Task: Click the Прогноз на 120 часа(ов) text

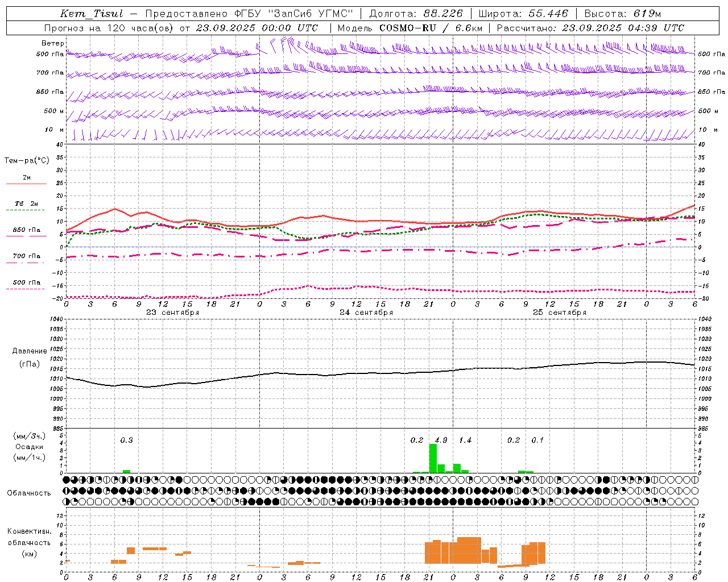Action: [109, 28]
